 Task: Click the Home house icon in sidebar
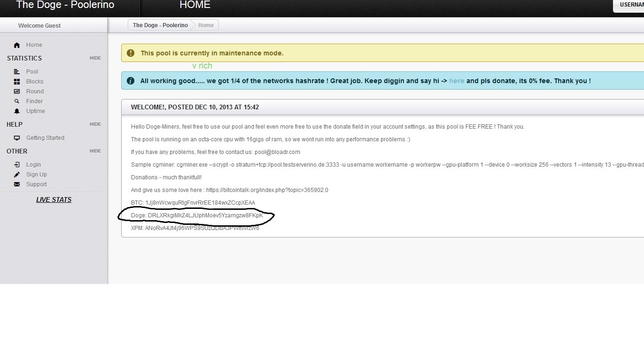click(x=17, y=45)
